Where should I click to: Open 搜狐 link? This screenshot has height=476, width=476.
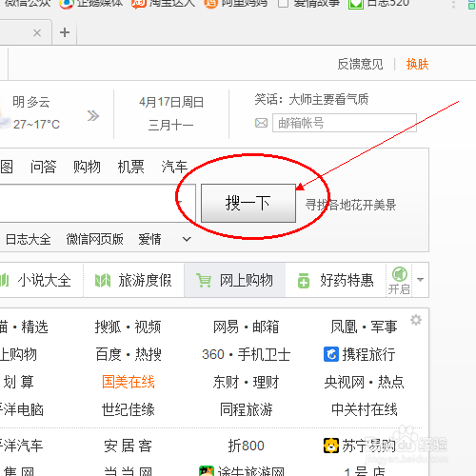(108, 327)
